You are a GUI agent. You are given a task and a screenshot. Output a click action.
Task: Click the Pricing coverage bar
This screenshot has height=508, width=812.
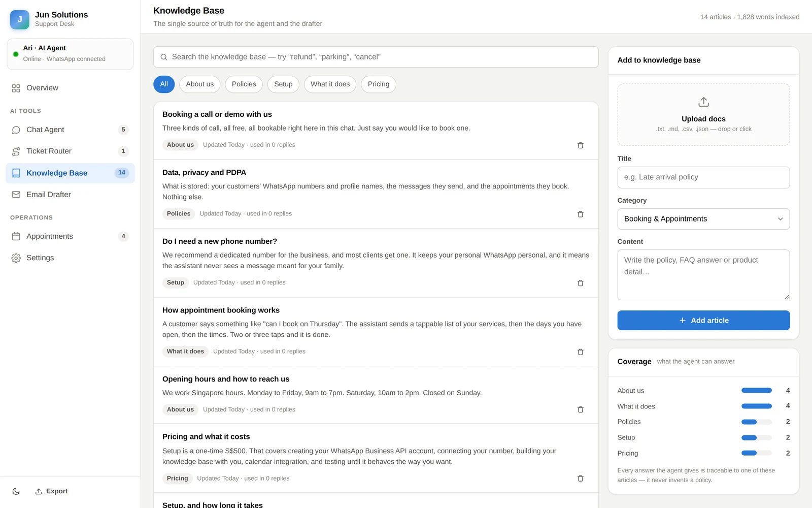(756, 453)
